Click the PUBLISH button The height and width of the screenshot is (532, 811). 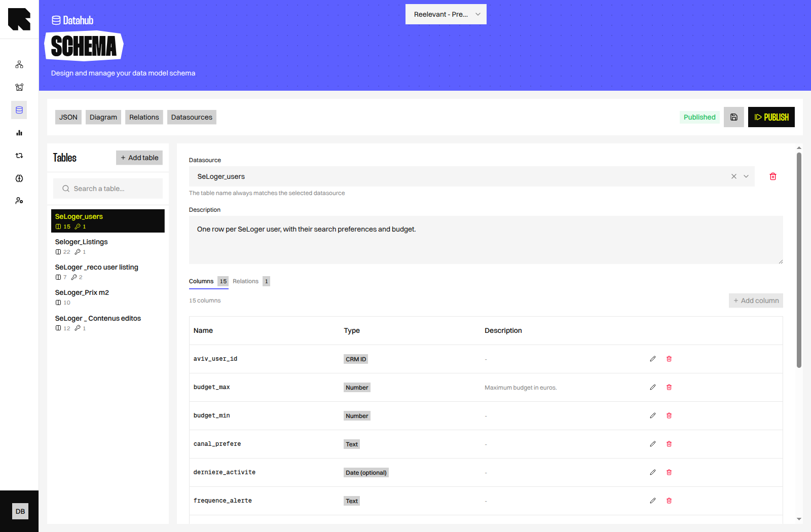pyautogui.click(x=771, y=117)
